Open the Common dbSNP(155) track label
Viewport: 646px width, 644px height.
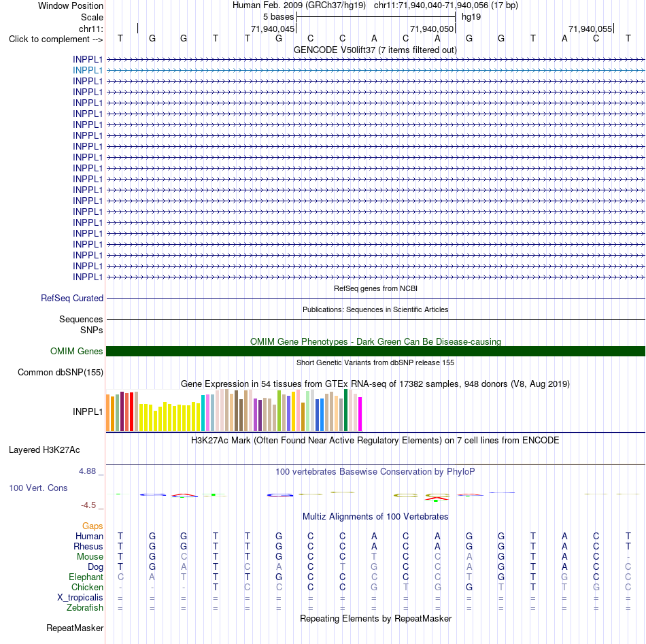click(x=60, y=372)
